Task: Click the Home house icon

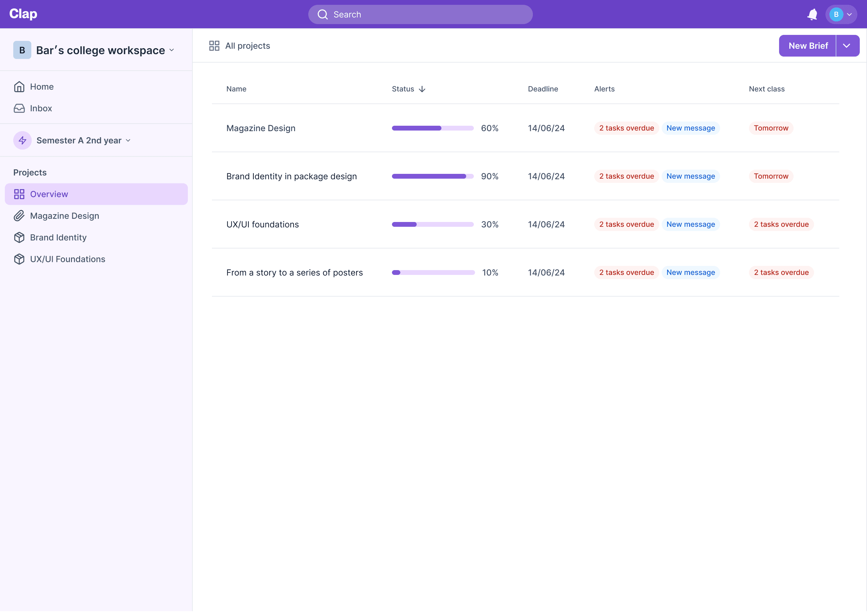Action: 19,87
